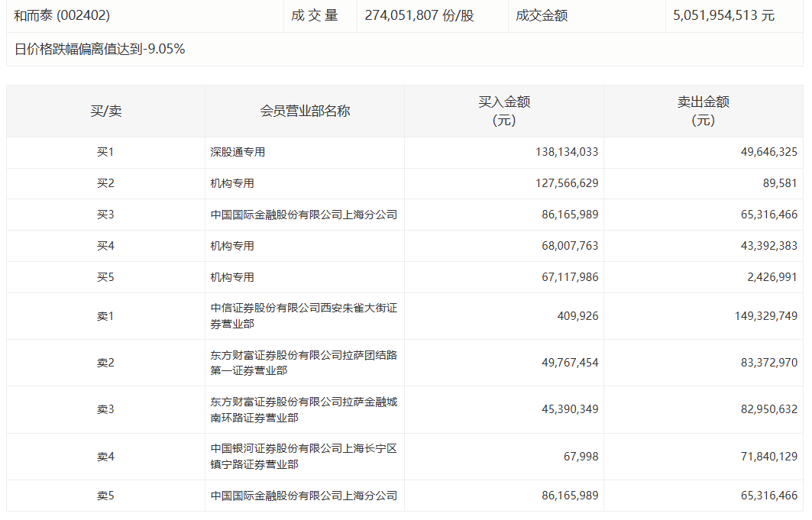Open 东方财富证券拉萨金融城南环路证券营业部 entry
Viewport: 812px width, 520px height.
(303, 409)
